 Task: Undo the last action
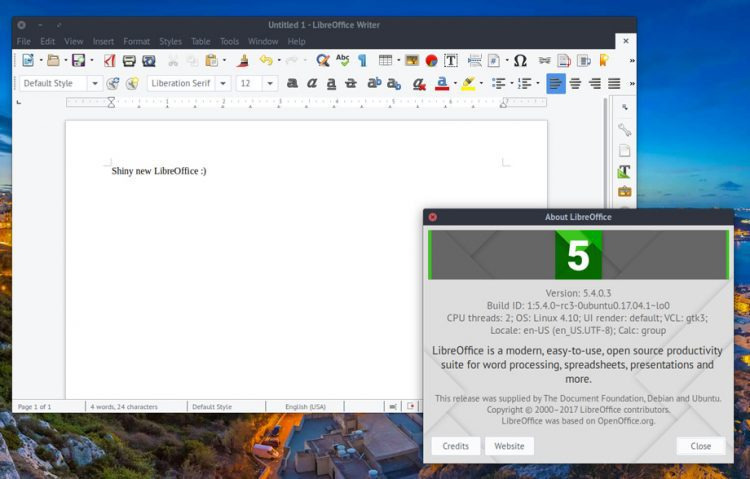pyautogui.click(x=266, y=60)
